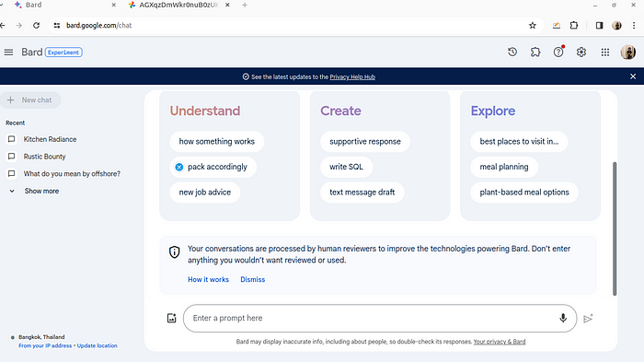
Task: Go forward in browser history
Action: tap(19, 26)
